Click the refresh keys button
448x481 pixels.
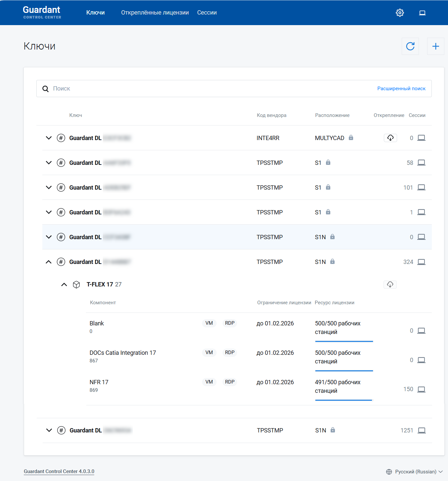[x=410, y=46]
